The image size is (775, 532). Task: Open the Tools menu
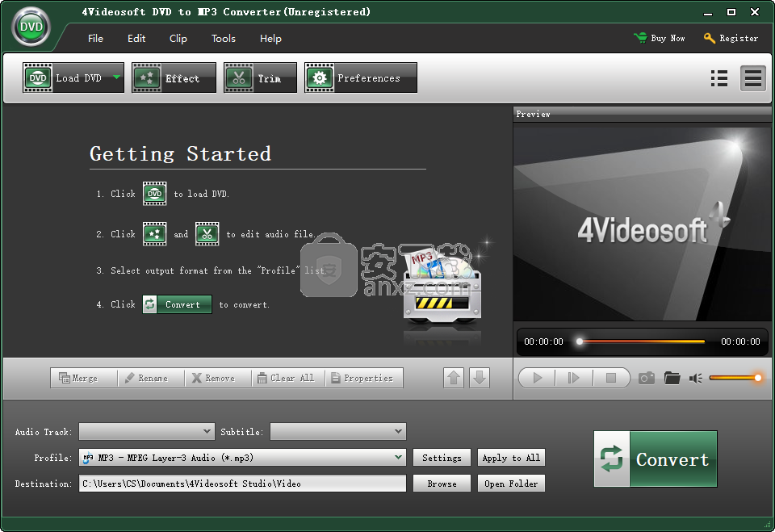pyautogui.click(x=224, y=38)
